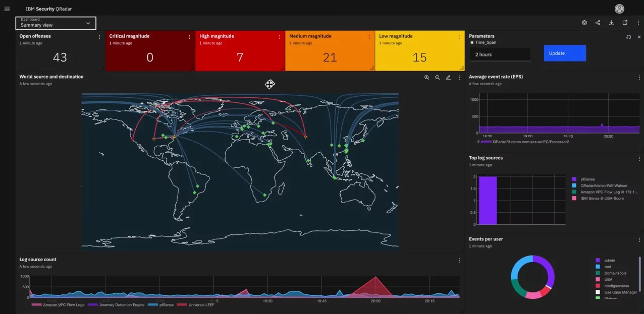Click the Time_Span favorite star icon
This screenshot has height=314, width=644.
pyautogui.click(x=471, y=42)
